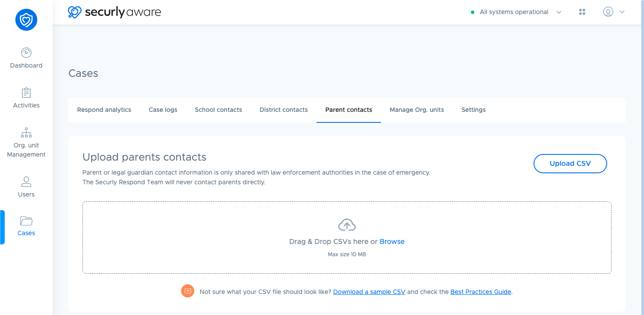Select the Org. unit Management hierarchy icon
The image size is (644, 315).
click(x=26, y=132)
